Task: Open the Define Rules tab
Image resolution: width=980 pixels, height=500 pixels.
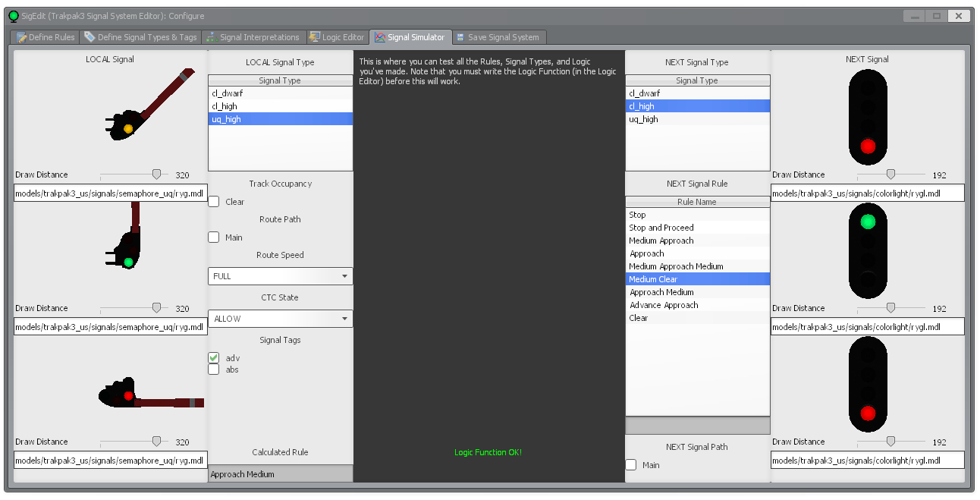Action: 46,37
